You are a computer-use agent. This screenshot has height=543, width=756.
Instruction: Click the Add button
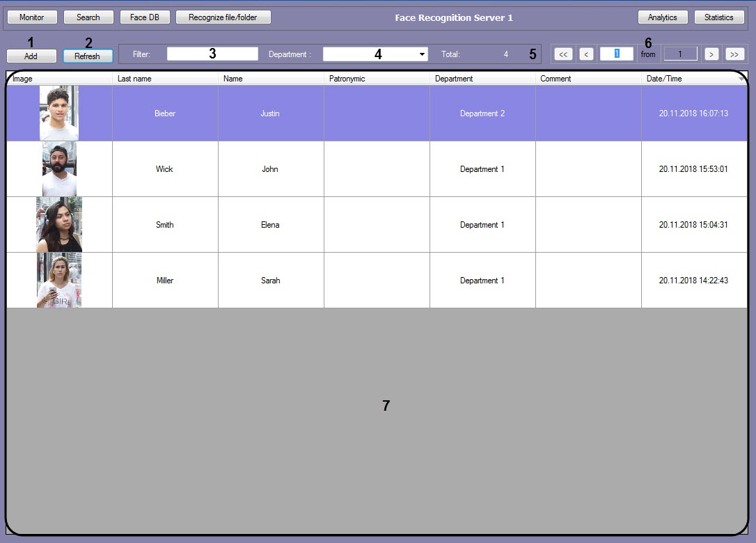[31, 56]
